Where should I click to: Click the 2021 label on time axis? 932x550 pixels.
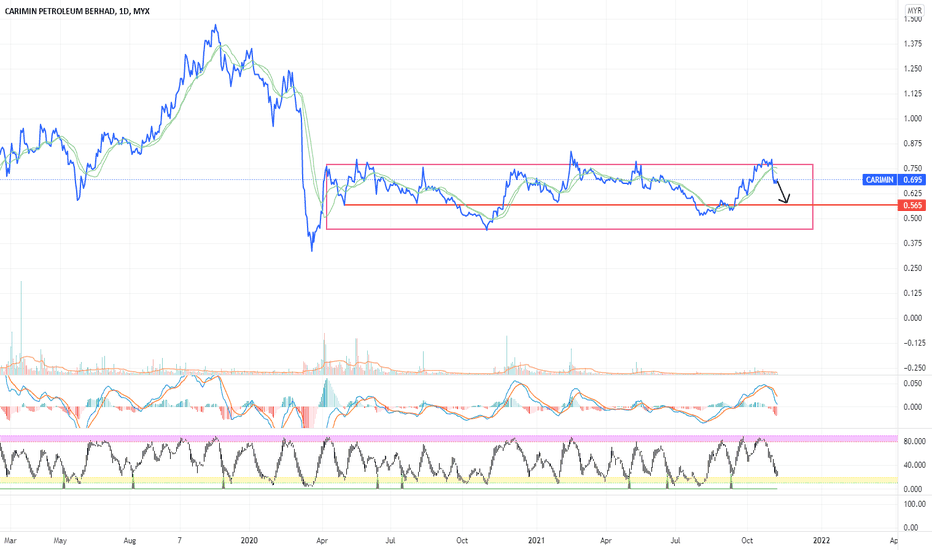click(536, 541)
